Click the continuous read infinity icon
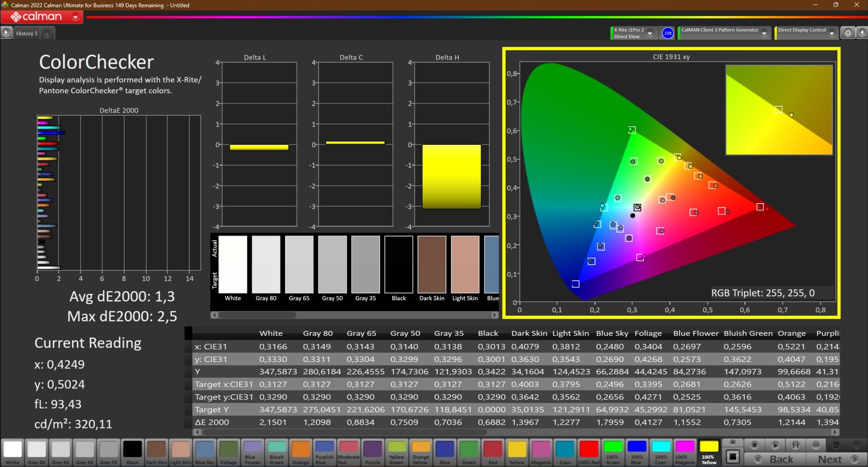The width and height of the screenshot is (868, 467). [816, 445]
